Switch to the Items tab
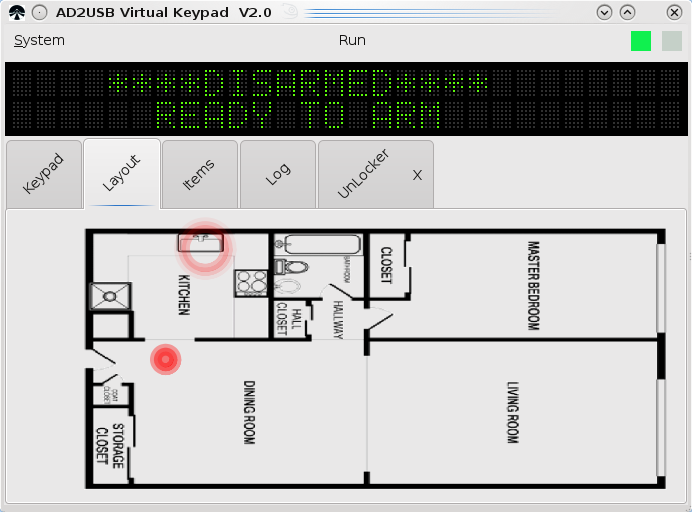Image resolution: width=692 pixels, height=512 pixels. [x=199, y=174]
